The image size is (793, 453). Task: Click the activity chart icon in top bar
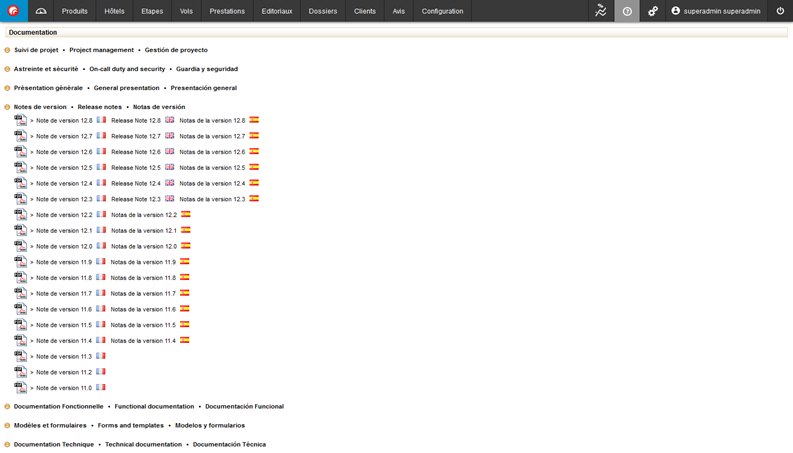(x=600, y=11)
